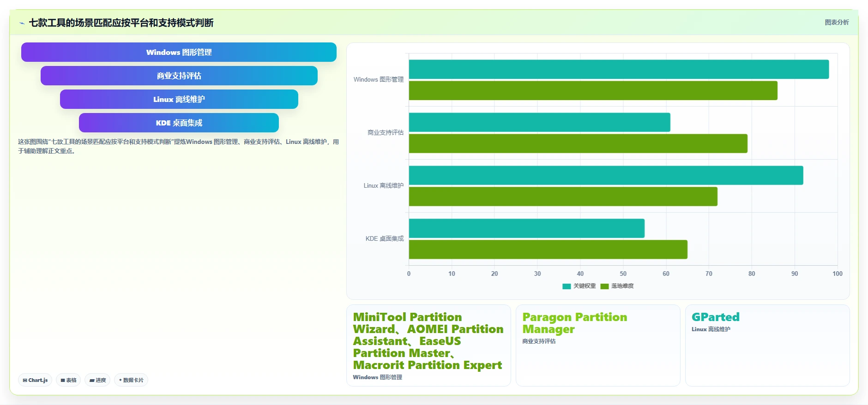
Task: Click the green 落地难度 bar for Windows 图形管理
Action: (593, 90)
